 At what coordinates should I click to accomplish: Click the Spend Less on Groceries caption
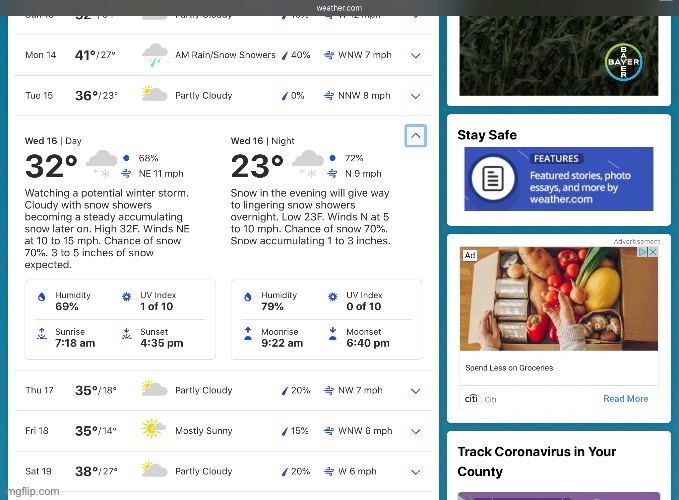pyautogui.click(x=509, y=368)
